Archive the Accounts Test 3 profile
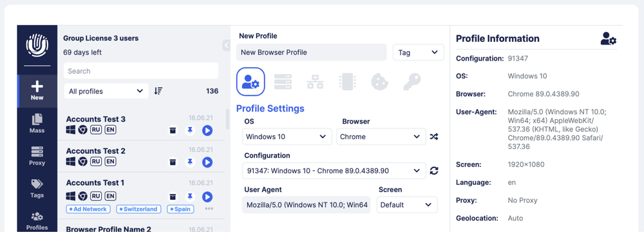This screenshot has height=232, width=644. coord(173,130)
